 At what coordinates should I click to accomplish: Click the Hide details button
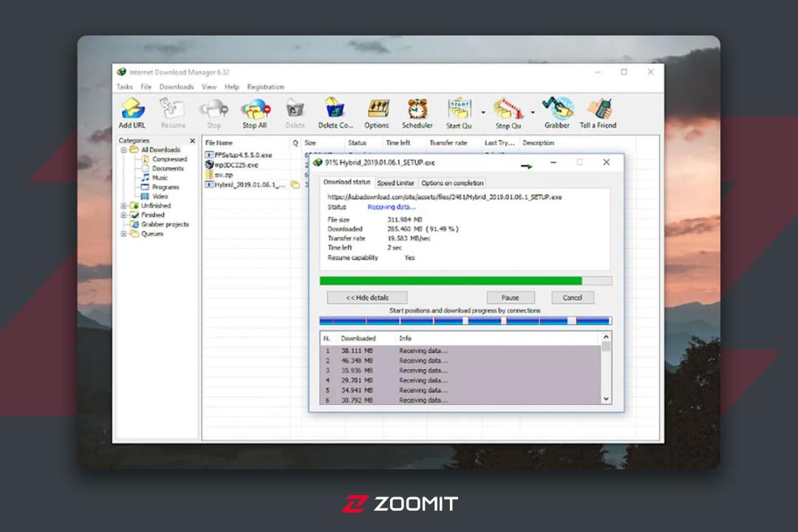click(367, 298)
